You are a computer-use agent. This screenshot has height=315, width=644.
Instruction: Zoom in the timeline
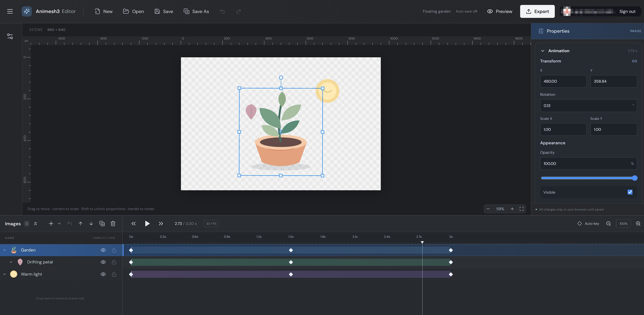[638, 224]
